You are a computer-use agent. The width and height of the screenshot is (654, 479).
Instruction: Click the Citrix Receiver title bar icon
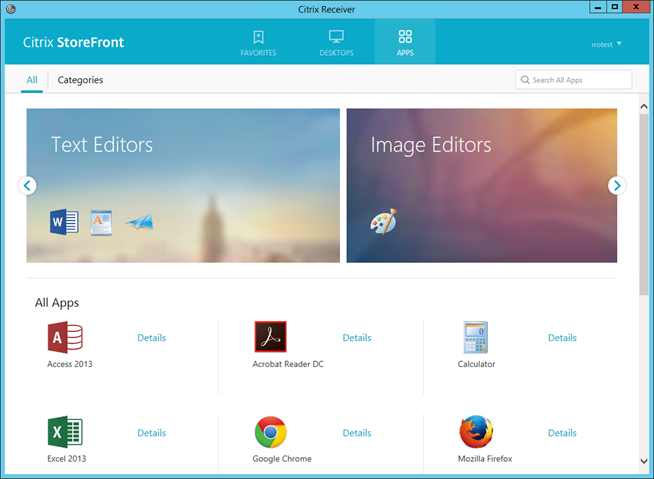(11, 9)
